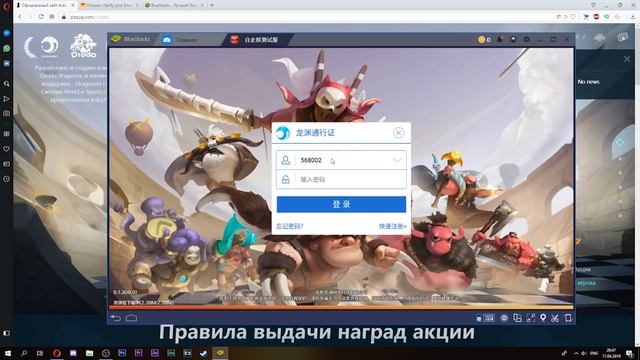Click the Opera send flow arrow icon
Screen dimensions: 640x360
pos(7,99)
